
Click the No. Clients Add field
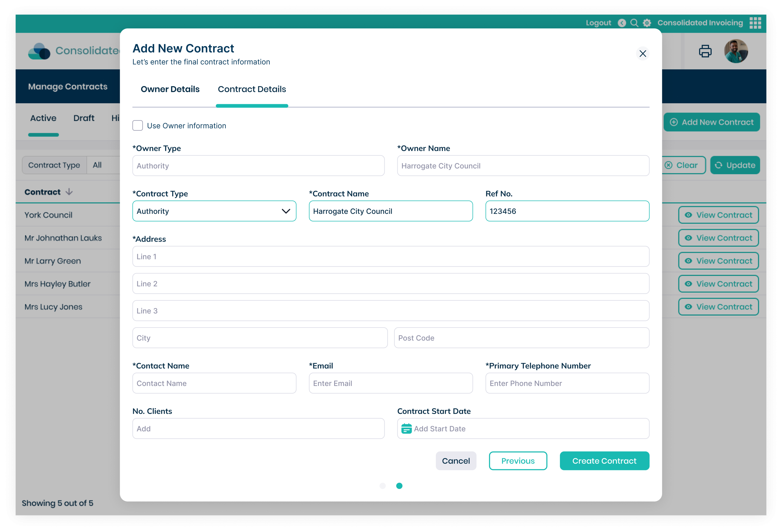point(258,429)
